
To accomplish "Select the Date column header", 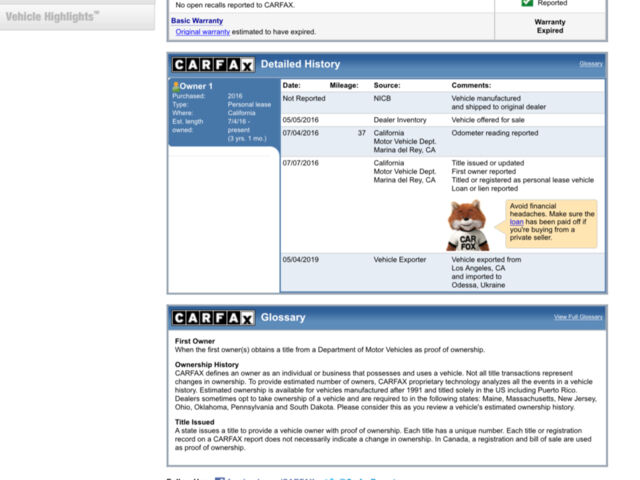I will [291, 85].
